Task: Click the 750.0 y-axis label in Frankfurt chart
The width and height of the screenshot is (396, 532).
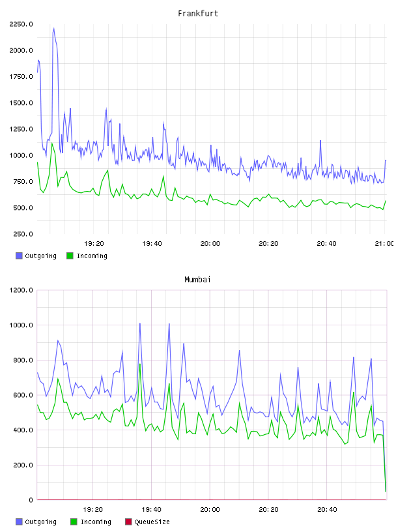Action: 23,182
